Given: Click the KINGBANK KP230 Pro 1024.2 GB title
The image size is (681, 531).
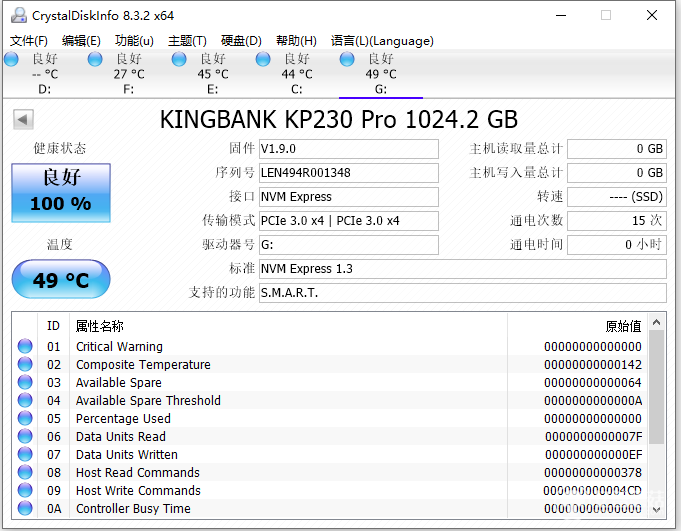Looking at the screenshot, I should coord(339,119).
